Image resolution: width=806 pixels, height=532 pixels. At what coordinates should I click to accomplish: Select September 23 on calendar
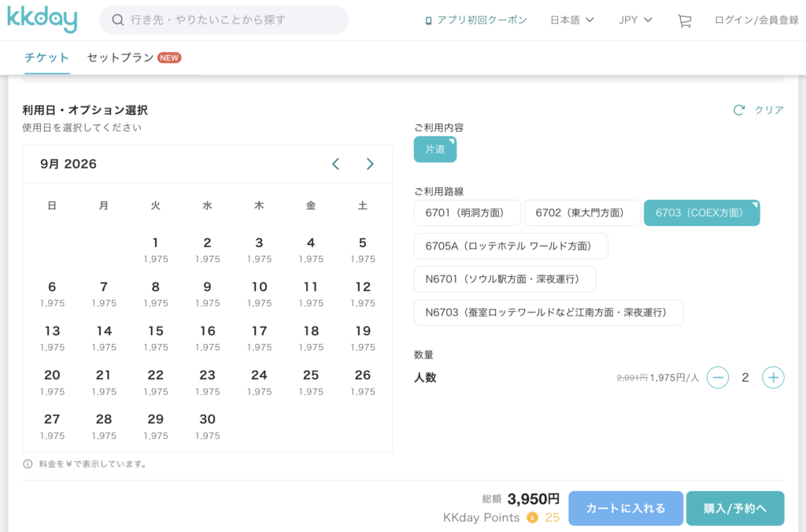pyautogui.click(x=207, y=382)
